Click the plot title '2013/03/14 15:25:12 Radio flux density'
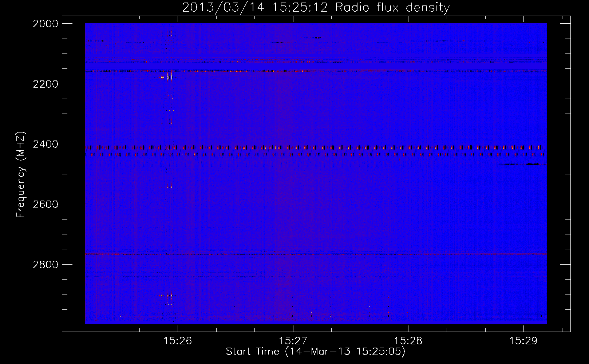 coord(316,8)
